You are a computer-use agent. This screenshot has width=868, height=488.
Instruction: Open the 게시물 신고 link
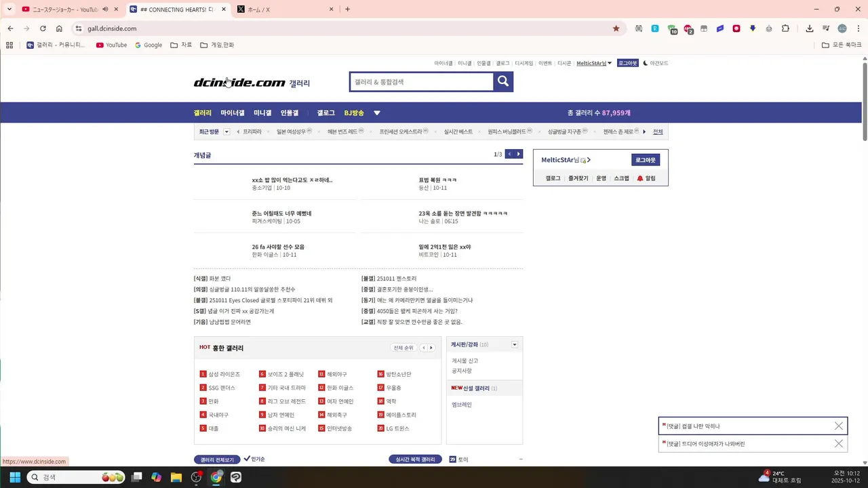[x=465, y=361]
